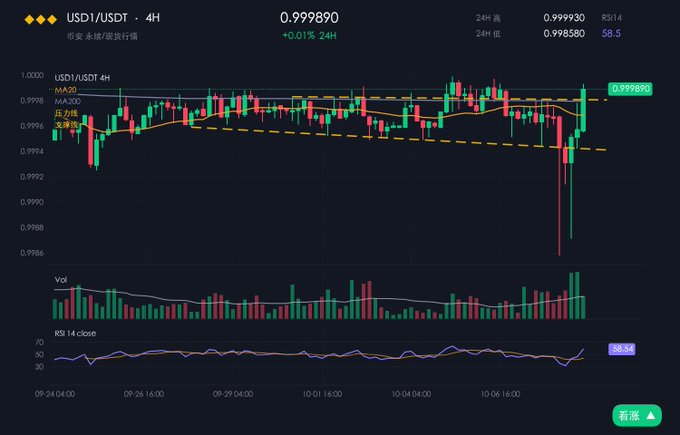Click the 支撑线 support line legend

[66, 125]
